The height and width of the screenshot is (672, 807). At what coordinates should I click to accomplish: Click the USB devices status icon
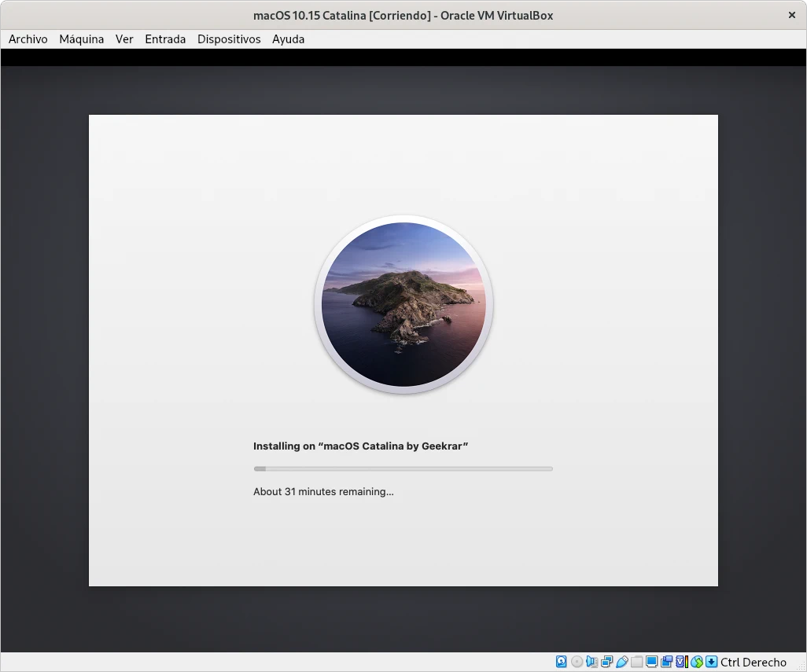pos(621,662)
